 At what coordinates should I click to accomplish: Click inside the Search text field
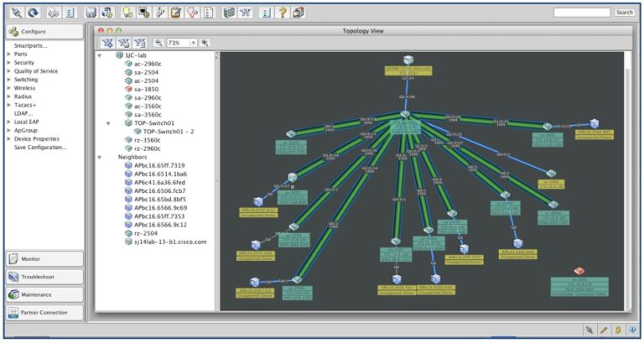[x=582, y=13]
